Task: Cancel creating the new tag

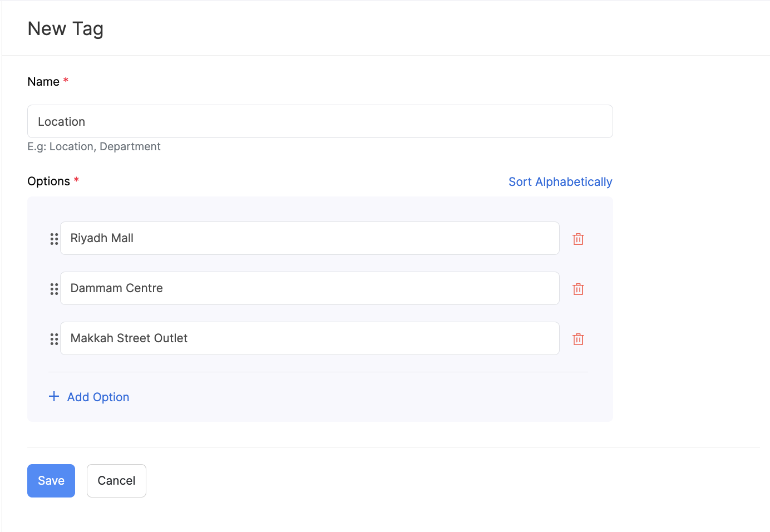Action: click(116, 480)
